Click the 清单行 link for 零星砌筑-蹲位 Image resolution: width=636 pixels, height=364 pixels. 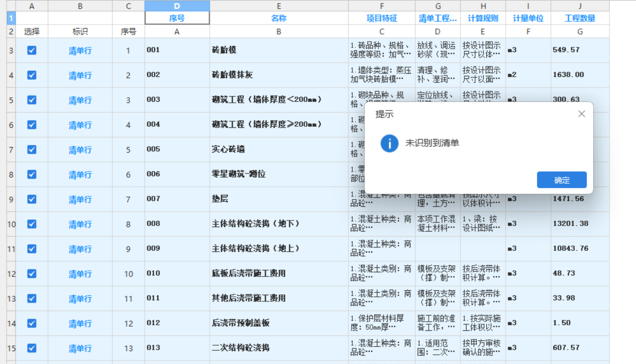click(x=79, y=175)
